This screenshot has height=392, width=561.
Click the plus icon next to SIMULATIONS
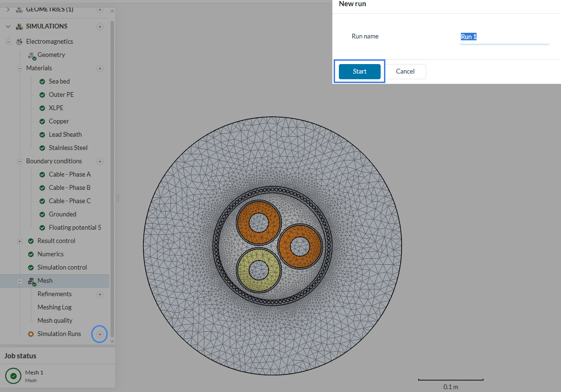[x=100, y=27]
